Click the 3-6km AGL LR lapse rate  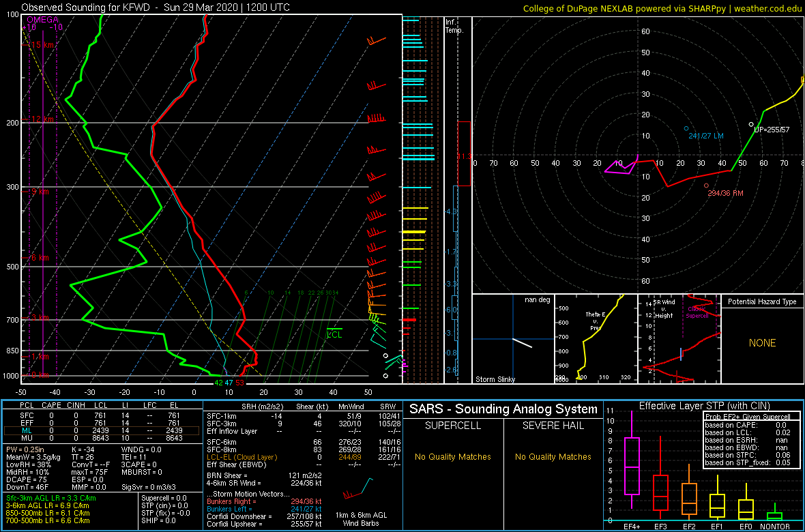(x=47, y=506)
